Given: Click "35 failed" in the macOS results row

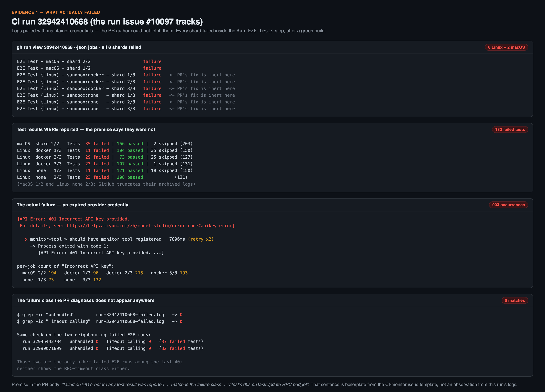Looking at the screenshot, I should 97,144.
